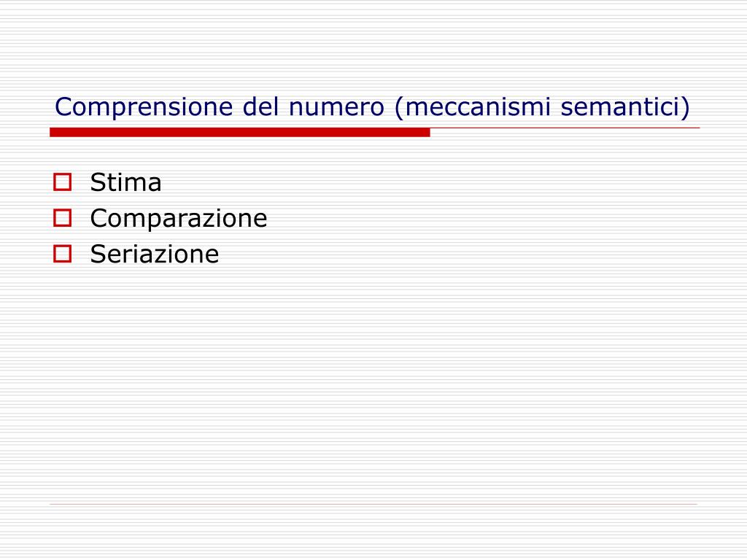This screenshot has height=560, width=747.
Task: Click the word semantici in the title
Action: [x=620, y=106]
